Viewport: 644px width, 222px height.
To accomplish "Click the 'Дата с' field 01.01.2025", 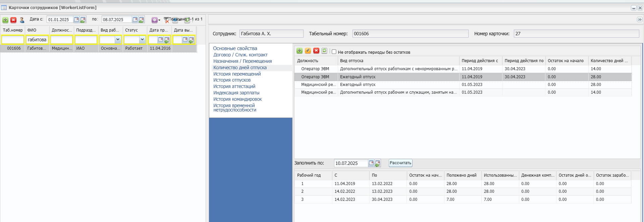I will (60, 19).
